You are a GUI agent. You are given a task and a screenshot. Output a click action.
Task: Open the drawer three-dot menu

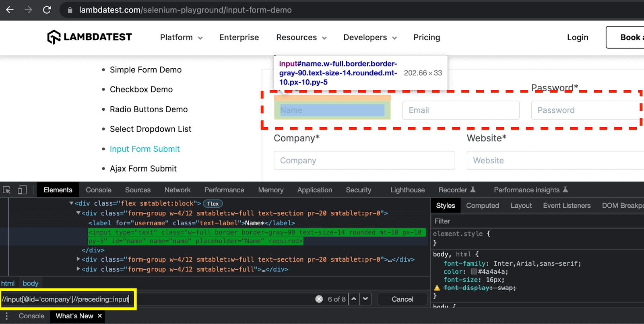pyautogui.click(x=6, y=316)
